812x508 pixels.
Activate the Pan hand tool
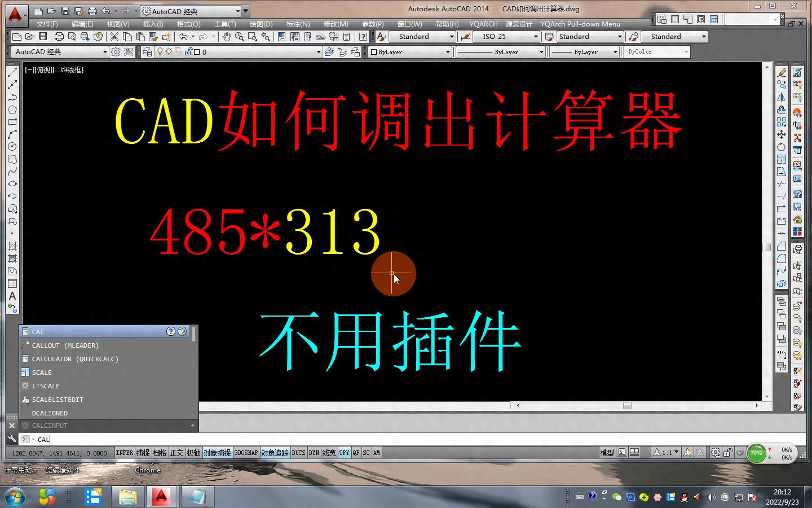point(226,37)
